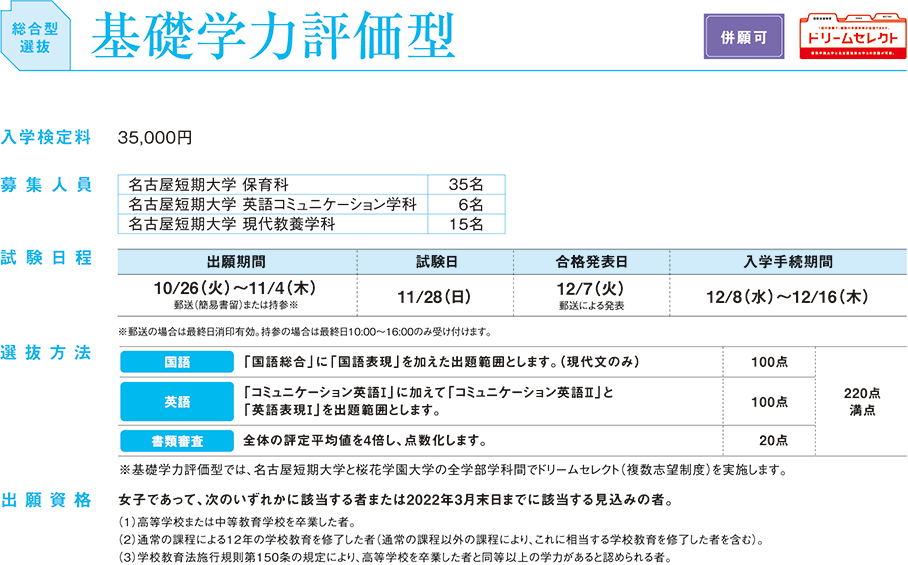Click the ドリームセレクト red badge
This screenshot has width=908, height=565.
click(x=852, y=36)
